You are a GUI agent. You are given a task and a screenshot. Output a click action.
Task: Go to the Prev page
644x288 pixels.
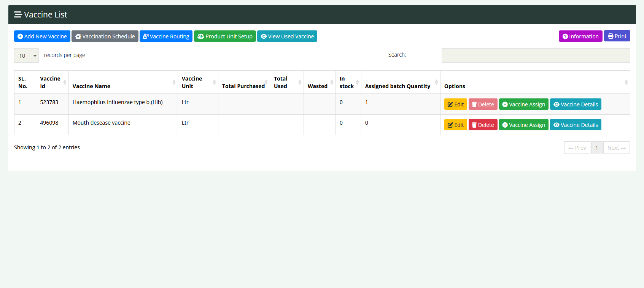pos(577,148)
